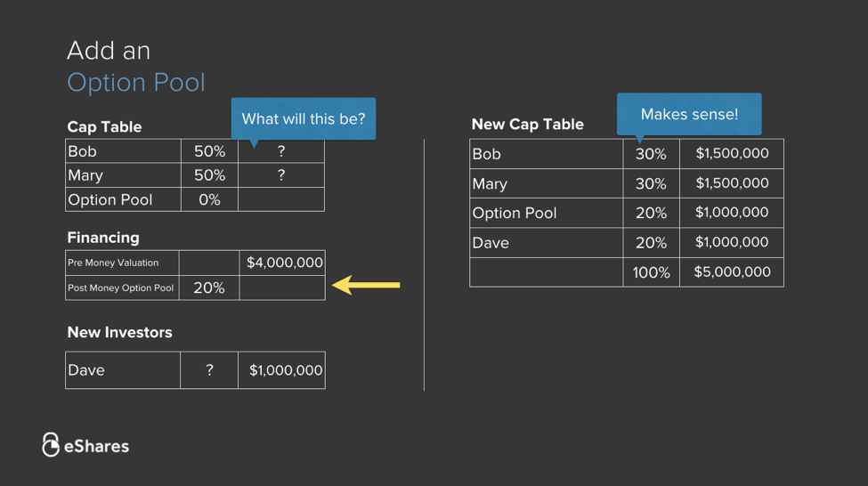Click the eShares lock logo icon
Screen dimensions: 868x486
click(51, 445)
